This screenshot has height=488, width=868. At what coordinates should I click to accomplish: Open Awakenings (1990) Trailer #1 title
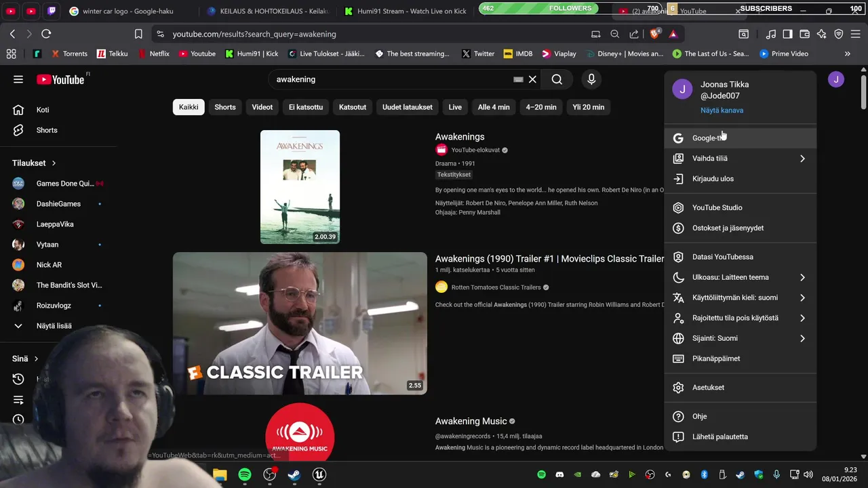coord(549,259)
